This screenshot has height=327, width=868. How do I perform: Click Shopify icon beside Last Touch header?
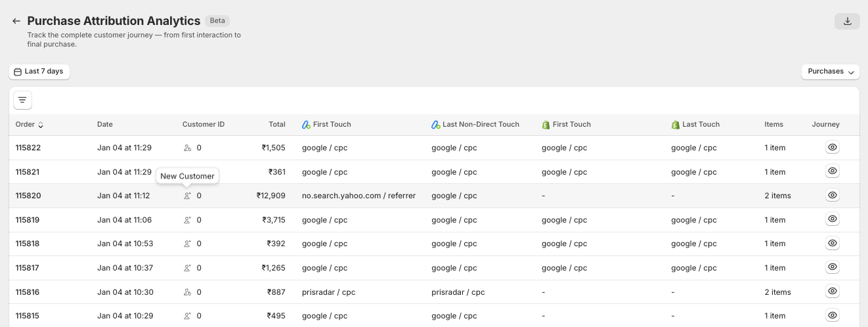[675, 124]
